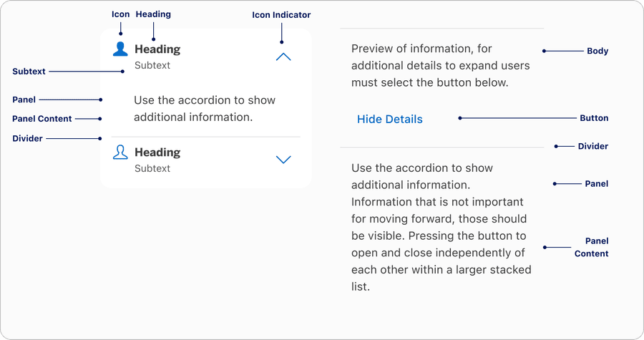Click second accordion's bold Heading text

coord(157,152)
